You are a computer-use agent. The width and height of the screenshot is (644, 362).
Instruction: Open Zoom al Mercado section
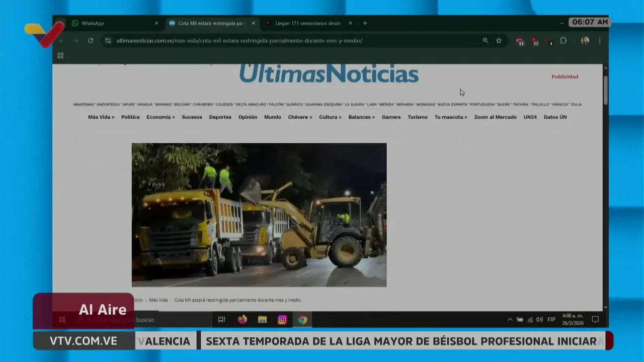click(x=495, y=117)
